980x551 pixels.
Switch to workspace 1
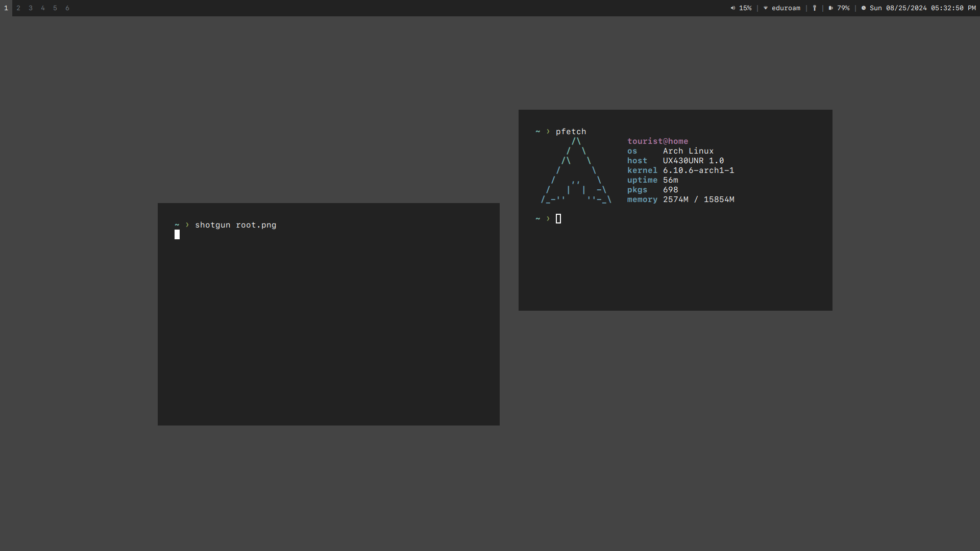[x=6, y=8]
